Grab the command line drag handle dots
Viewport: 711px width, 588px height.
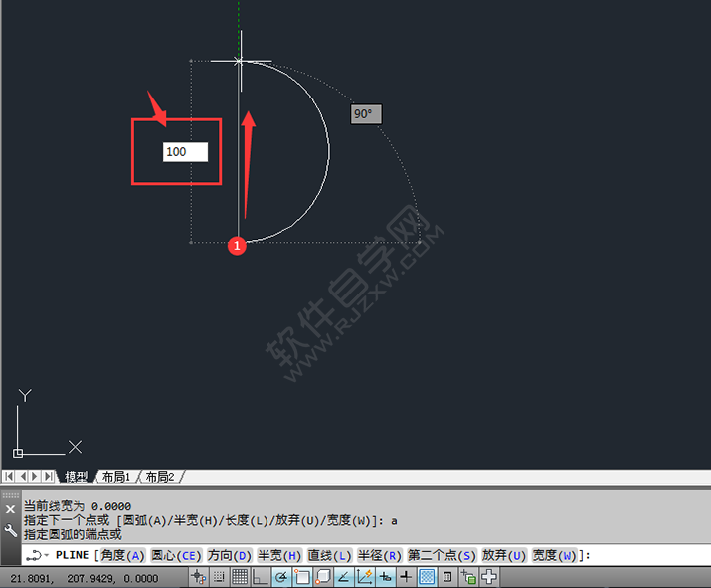coord(10,495)
